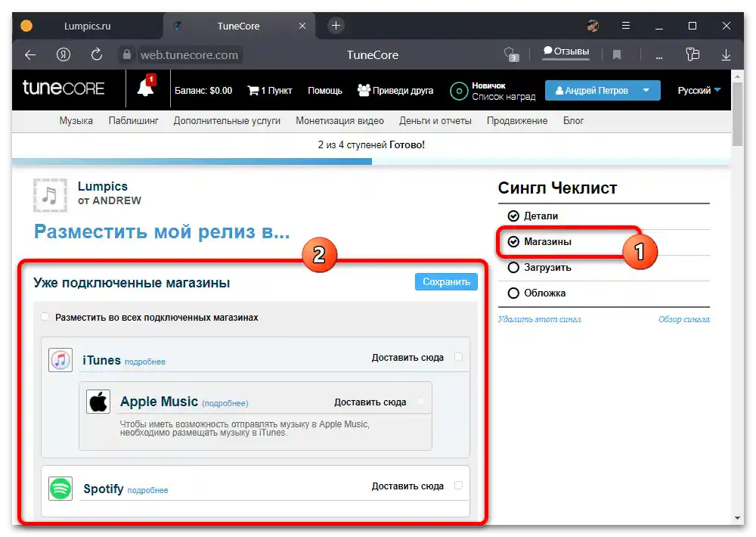The width and height of the screenshot is (756, 537).
Task: Open the Yandex home icon
Action: (x=64, y=54)
